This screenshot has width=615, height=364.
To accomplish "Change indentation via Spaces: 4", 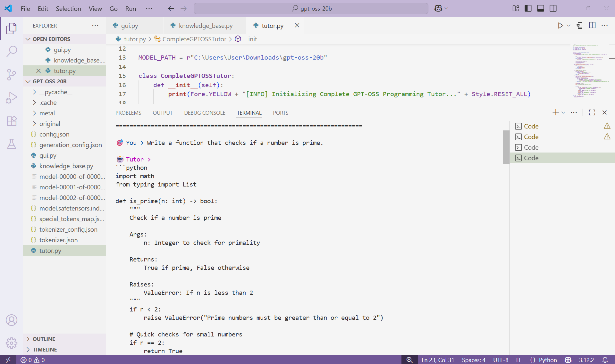I will click(x=474, y=360).
